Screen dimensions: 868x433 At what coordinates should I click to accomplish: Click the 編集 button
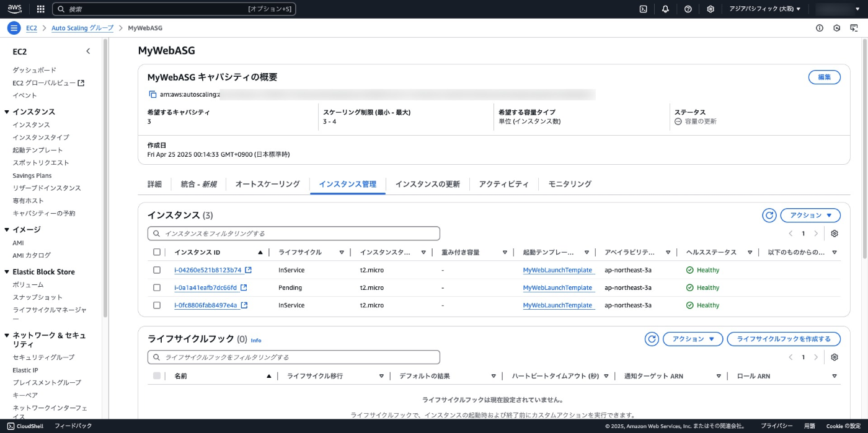(824, 77)
